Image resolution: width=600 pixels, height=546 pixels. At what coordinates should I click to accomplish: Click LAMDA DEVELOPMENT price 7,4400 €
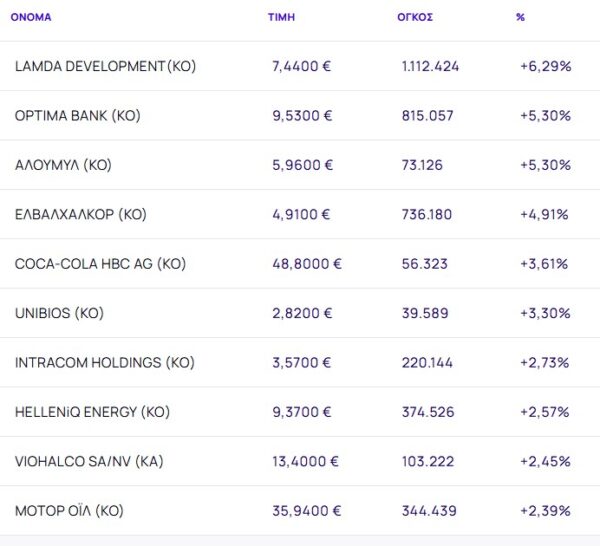[x=302, y=66]
